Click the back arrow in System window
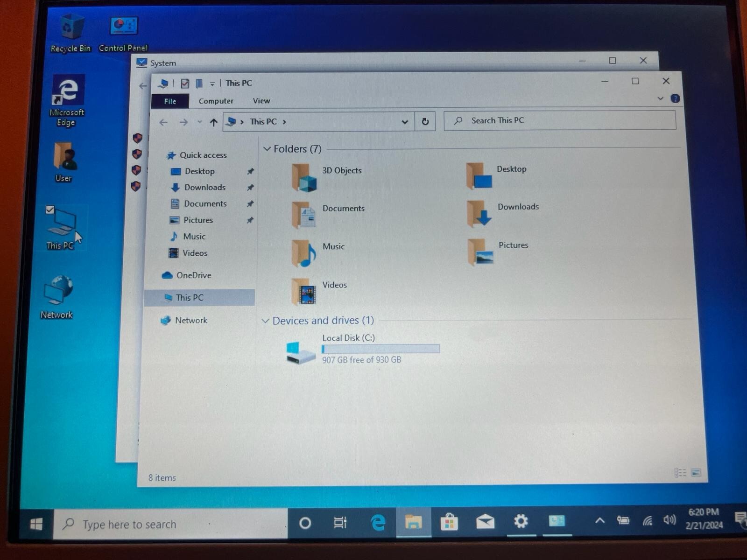Viewport: 747px width, 560px height. (143, 86)
